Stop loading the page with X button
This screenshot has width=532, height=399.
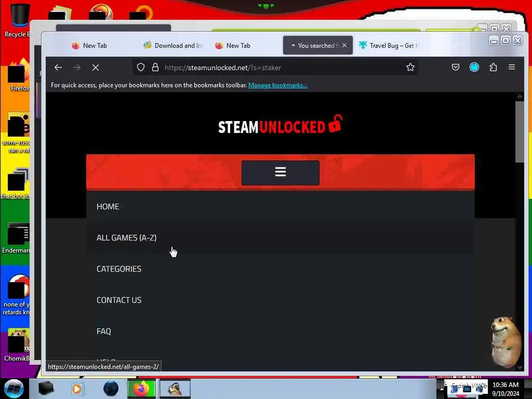[x=96, y=68]
